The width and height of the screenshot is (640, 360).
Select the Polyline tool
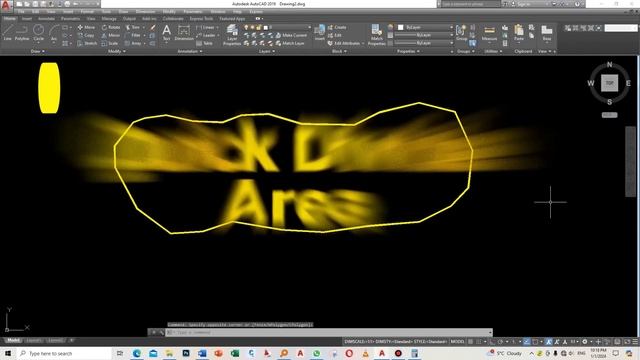click(22, 32)
